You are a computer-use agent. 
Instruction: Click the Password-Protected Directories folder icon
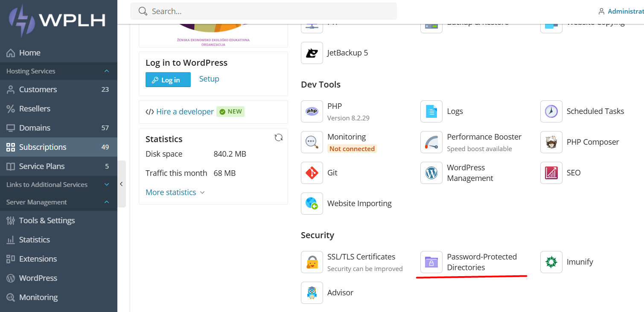click(431, 262)
